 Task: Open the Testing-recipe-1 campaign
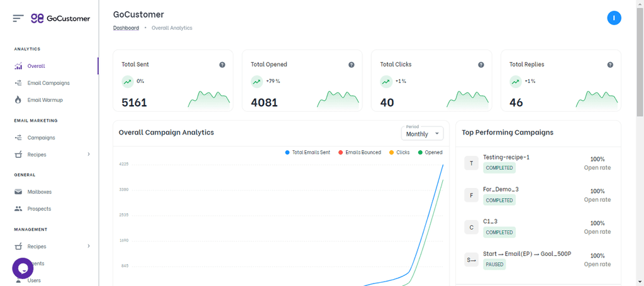(506, 157)
